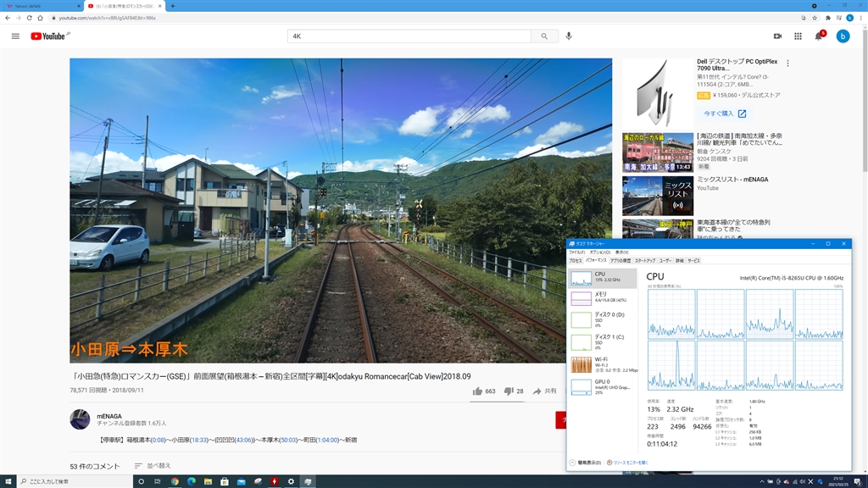Screen dimensions: 868x488
Task: Open Microsoft Store from the taskbar
Action: click(x=224, y=481)
